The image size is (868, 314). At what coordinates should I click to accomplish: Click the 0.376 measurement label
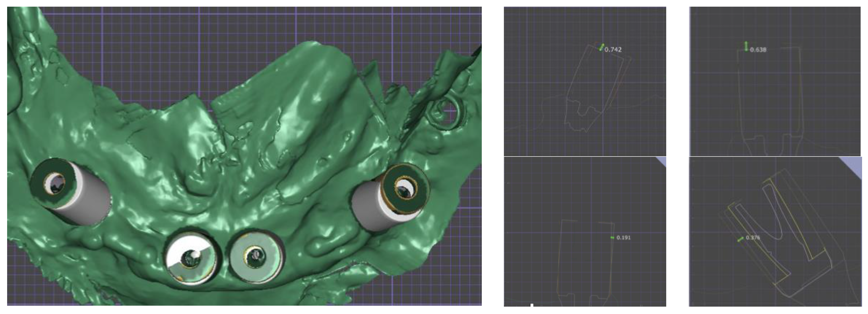753,237
